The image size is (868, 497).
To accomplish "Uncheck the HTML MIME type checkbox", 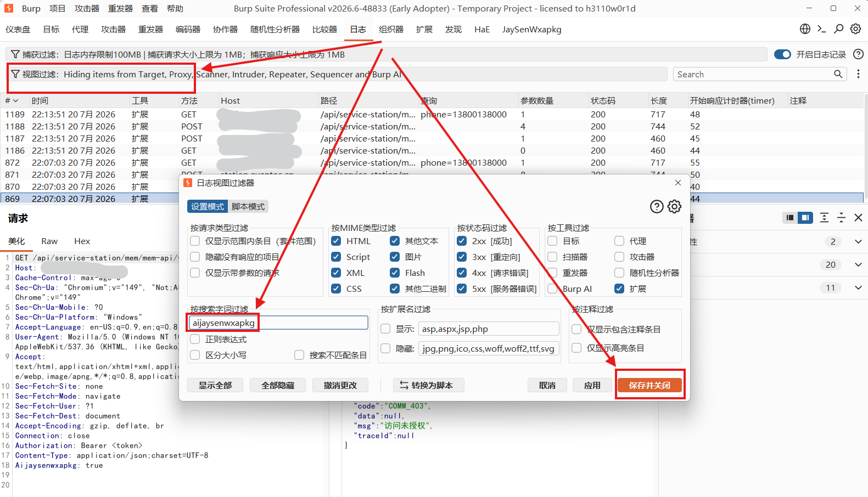I will tap(336, 241).
